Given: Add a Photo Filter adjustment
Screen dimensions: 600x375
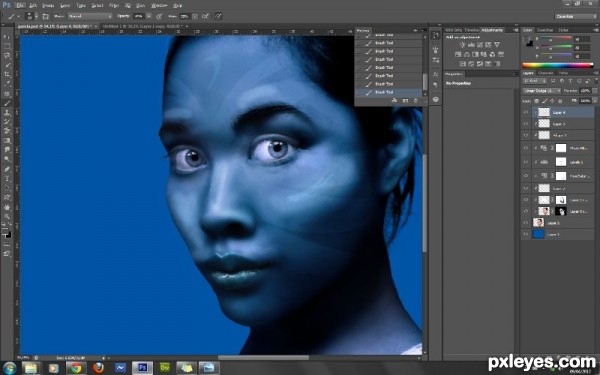Looking at the screenshot, I should [484, 54].
